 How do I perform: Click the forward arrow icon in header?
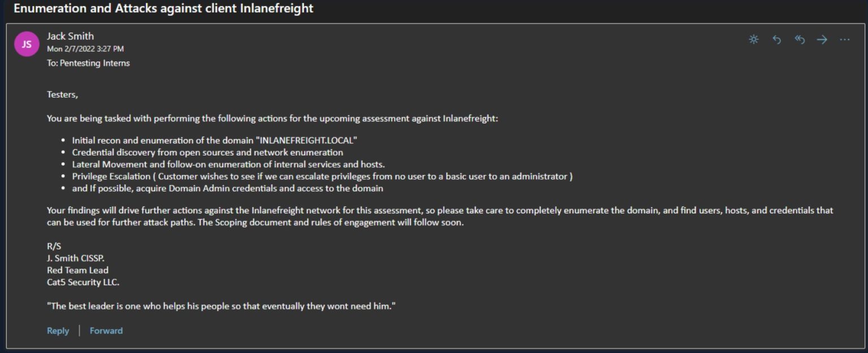[x=822, y=40]
